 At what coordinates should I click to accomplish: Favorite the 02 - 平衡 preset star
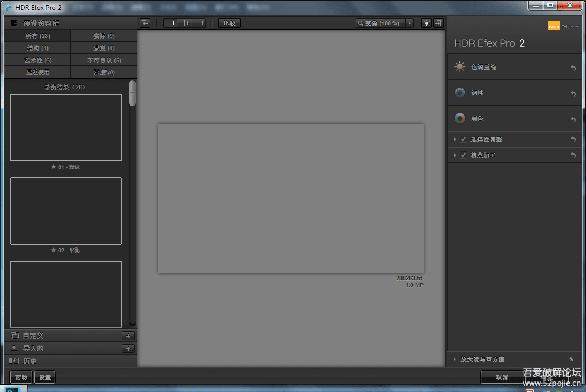[x=53, y=250]
